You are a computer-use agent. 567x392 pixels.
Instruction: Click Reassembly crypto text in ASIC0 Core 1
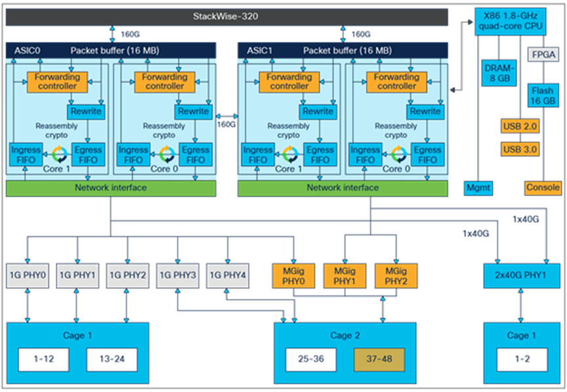pyautogui.click(x=56, y=130)
